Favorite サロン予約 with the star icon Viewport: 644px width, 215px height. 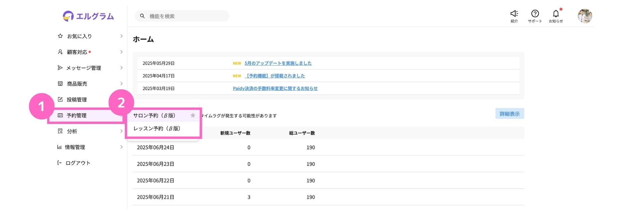pyautogui.click(x=193, y=115)
